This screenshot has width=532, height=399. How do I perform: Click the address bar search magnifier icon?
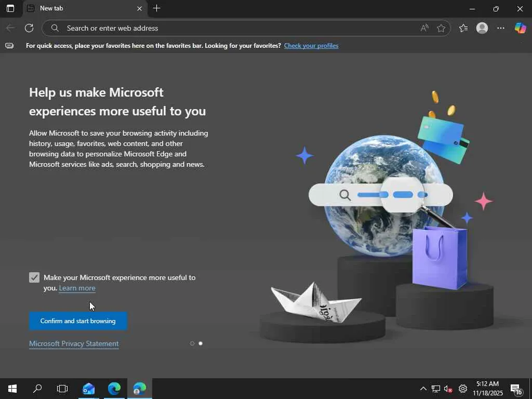coord(55,28)
